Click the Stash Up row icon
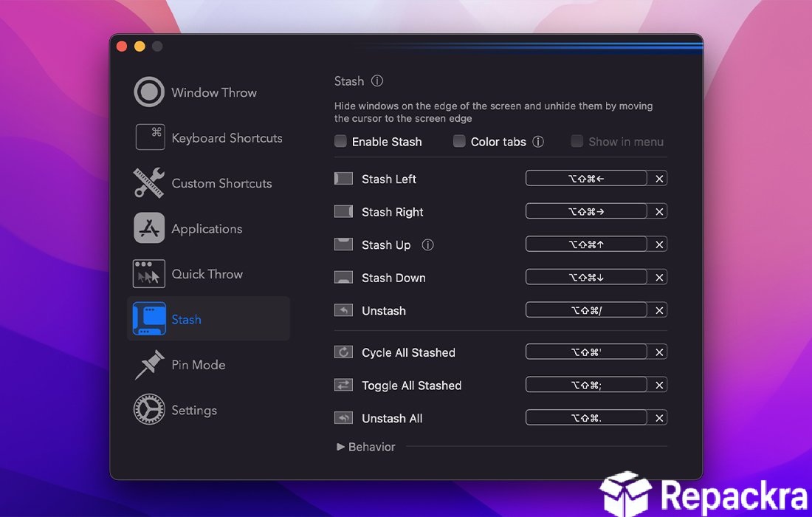This screenshot has height=517, width=812. pyautogui.click(x=343, y=244)
